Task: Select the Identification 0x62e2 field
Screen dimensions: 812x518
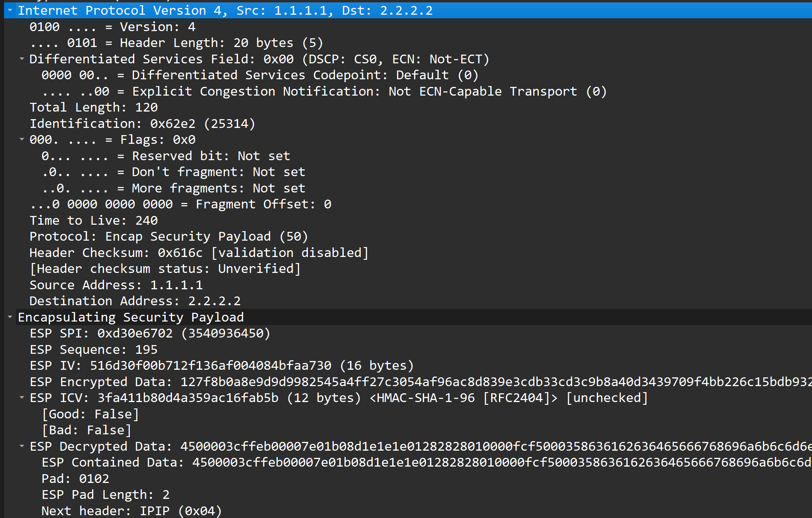Action: (x=142, y=124)
